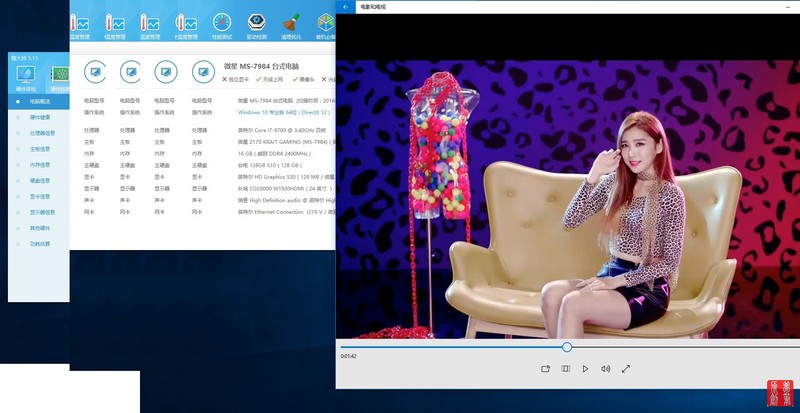This screenshot has height=413, width=800.
Task: Click the 独立显卡 status indicator
Action: pyautogui.click(x=236, y=80)
